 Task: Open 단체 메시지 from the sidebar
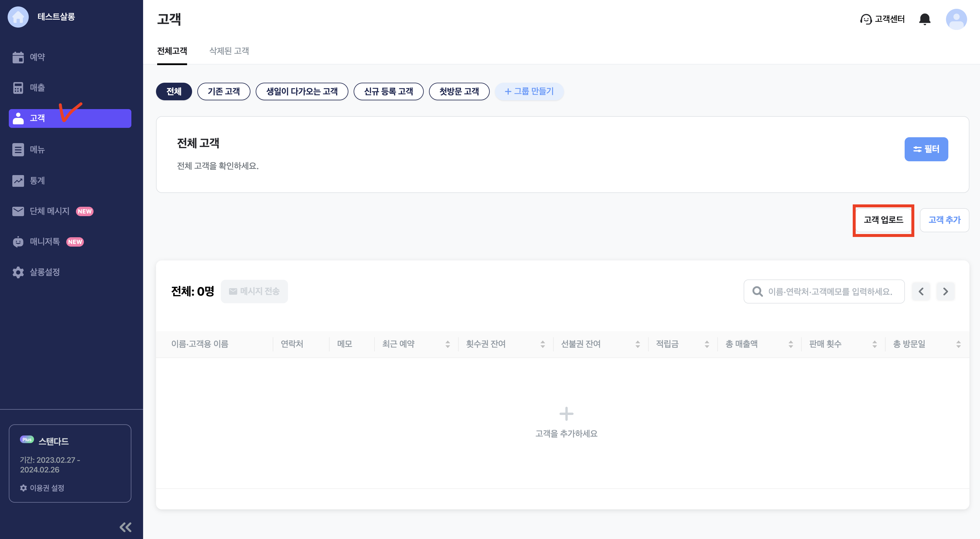(50, 211)
